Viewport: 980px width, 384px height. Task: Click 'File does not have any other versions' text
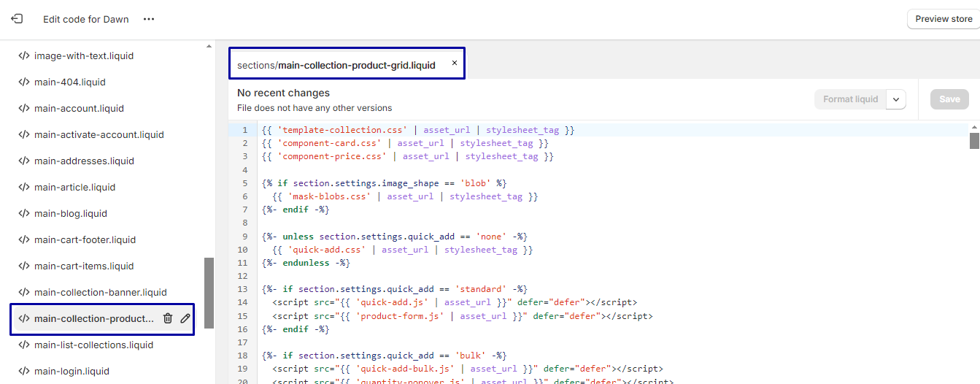315,108
